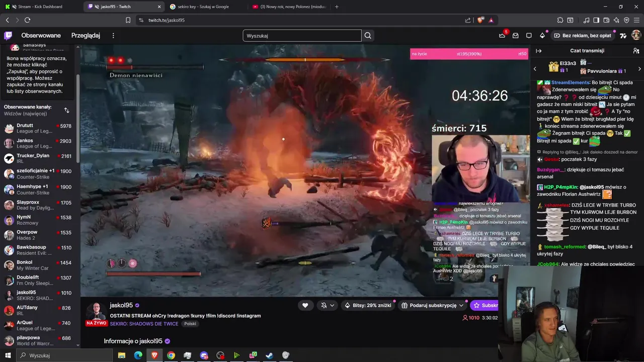Open the browser media control music icon
Viewport: 644px width, 362px height.
pos(586,20)
